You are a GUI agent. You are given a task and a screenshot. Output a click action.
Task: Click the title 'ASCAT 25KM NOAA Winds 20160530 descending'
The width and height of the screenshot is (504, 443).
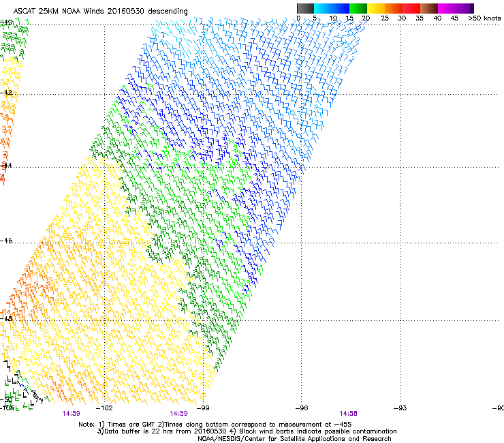pyautogui.click(x=100, y=11)
